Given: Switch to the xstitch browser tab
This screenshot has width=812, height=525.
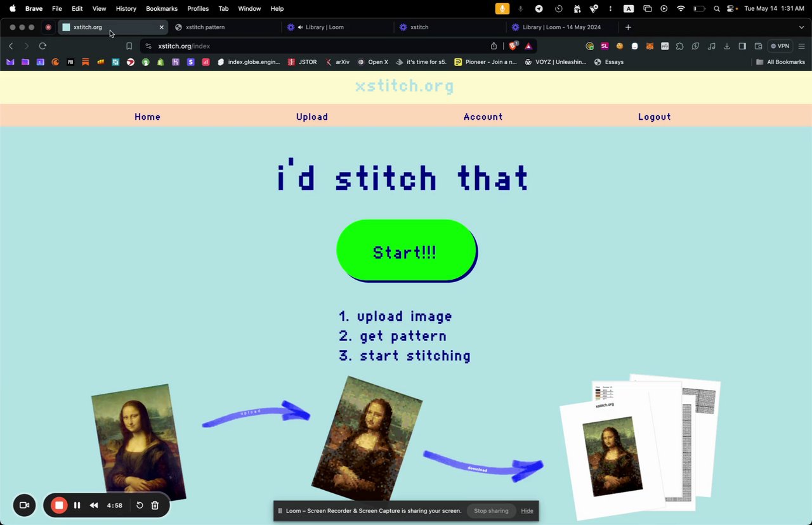Looking at the screenshot, I should tap(450, 27).
